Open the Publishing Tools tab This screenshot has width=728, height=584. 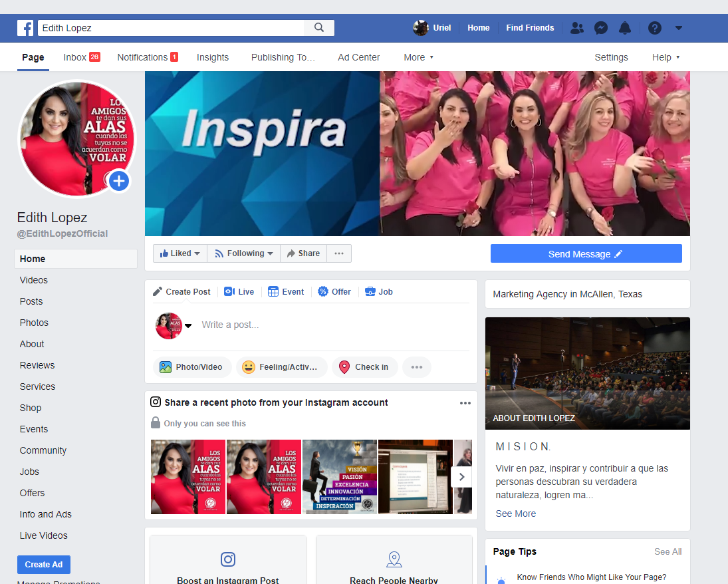click(283, 57)
